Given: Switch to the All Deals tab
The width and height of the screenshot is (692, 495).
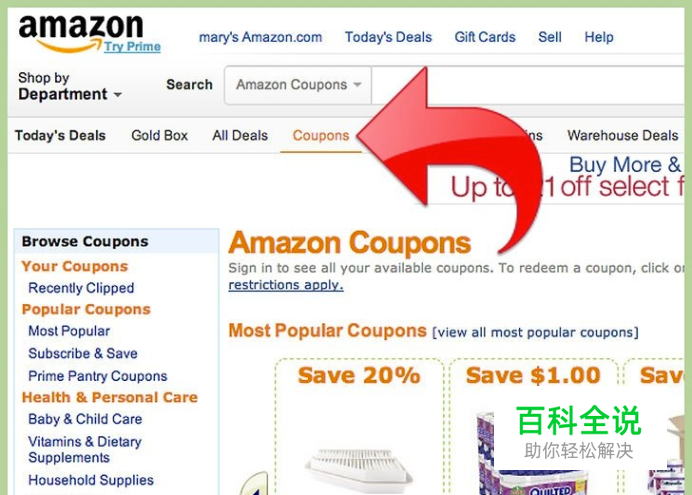Looking at the screenshot, I should tap(240, 135).
